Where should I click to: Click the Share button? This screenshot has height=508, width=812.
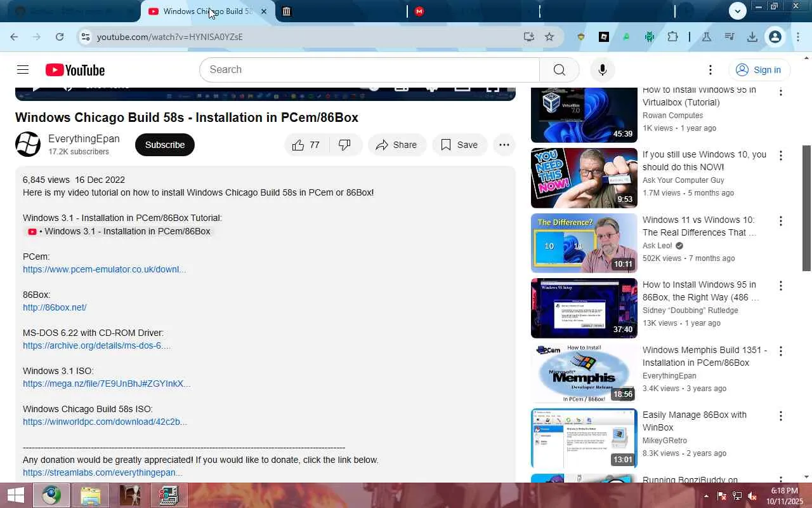pos(396,145)
